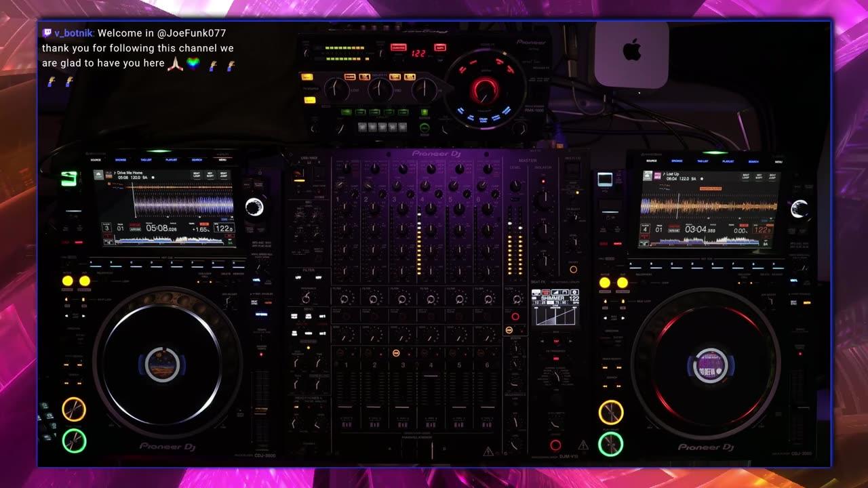The image size is (868, 488).
Task: Tap BEAT JUMP on left deck touchscreen
Action: coord(223,175)
